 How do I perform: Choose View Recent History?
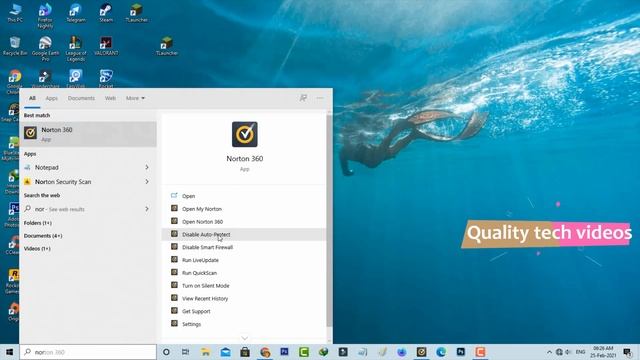point(244,298)
